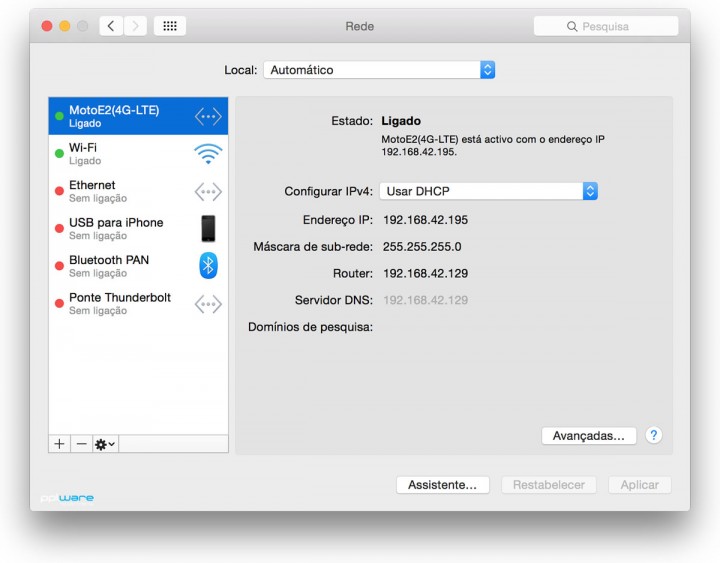The image size is (720, 563).
Task: Click the red status dot of Ponte Thunderbolt
Action: [x=59, y=303]
